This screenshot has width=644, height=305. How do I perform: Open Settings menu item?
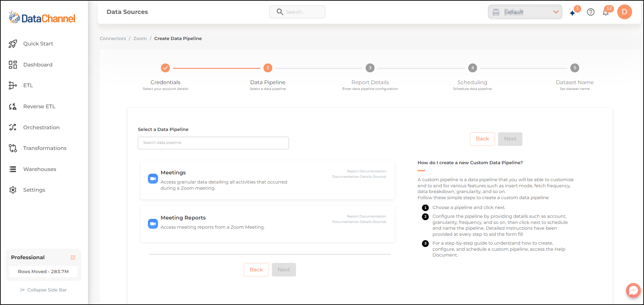pos(34,190)
